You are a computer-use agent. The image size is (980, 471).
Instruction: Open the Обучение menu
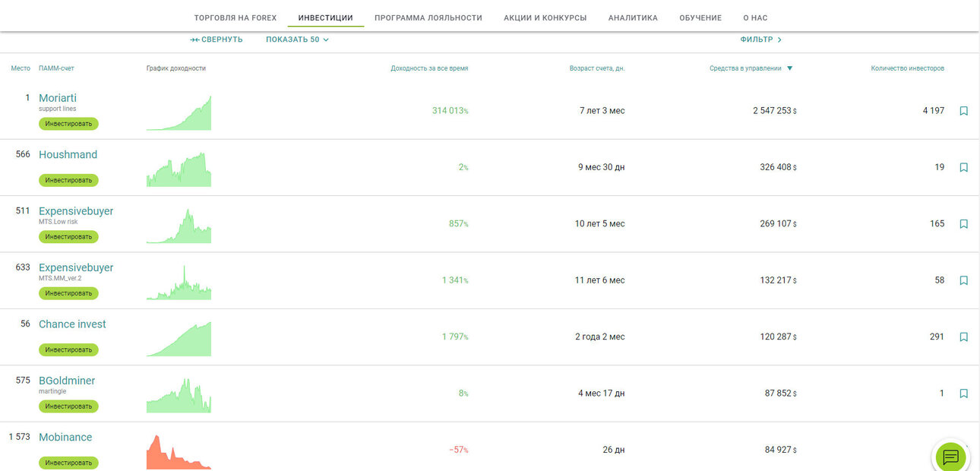(700, 17)
